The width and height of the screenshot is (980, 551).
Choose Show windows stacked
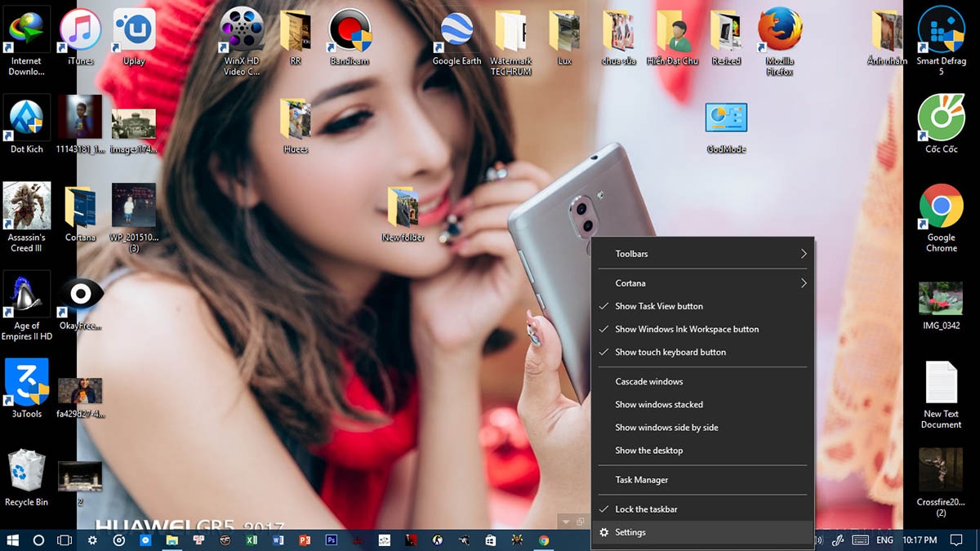[702, 404]
